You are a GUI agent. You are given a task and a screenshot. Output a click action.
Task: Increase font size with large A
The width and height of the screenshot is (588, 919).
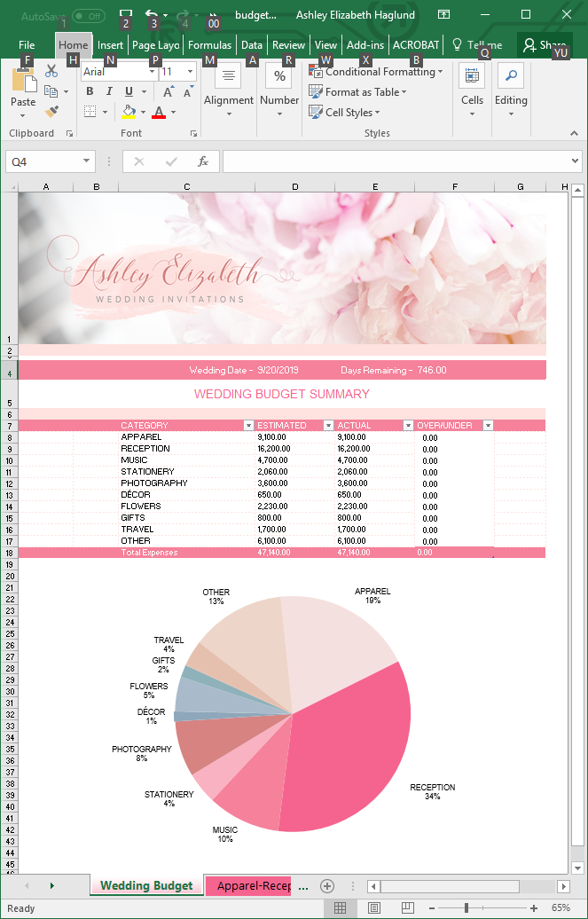coord(169,92)
